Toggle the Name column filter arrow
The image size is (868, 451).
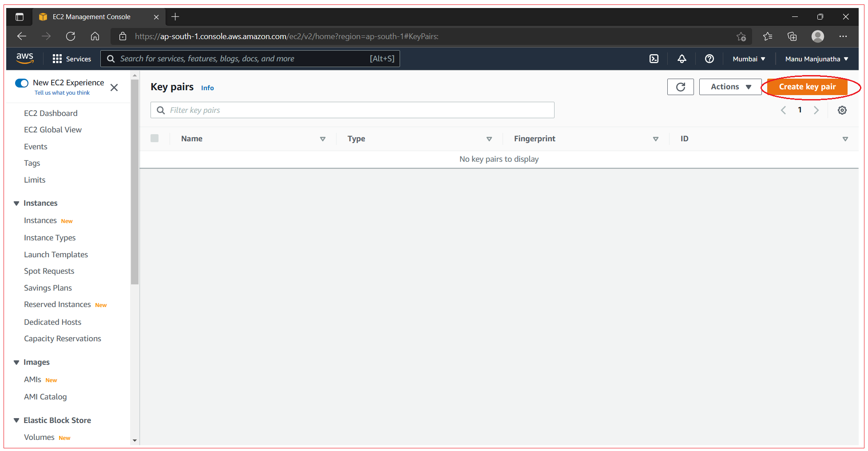(323, 139)
